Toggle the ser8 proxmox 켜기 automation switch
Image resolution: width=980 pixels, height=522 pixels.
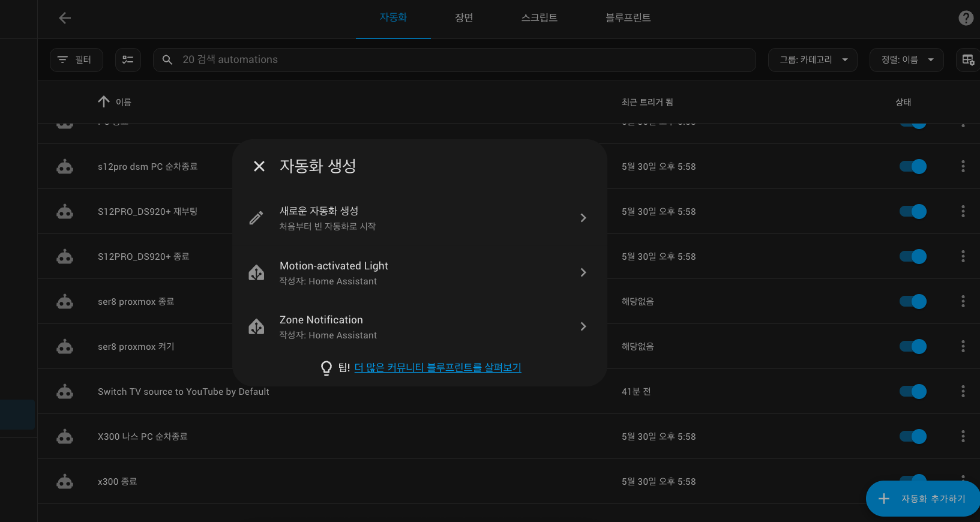click(912, 346)
